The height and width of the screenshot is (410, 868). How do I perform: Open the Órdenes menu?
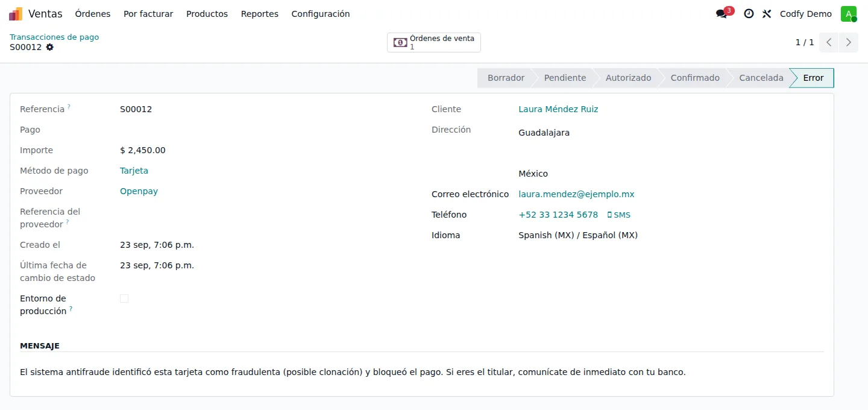click(x=93, y=14)
